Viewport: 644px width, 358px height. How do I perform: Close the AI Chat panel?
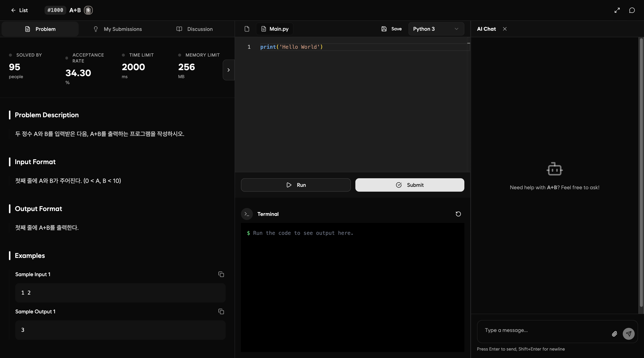click(x=505, y=29)
